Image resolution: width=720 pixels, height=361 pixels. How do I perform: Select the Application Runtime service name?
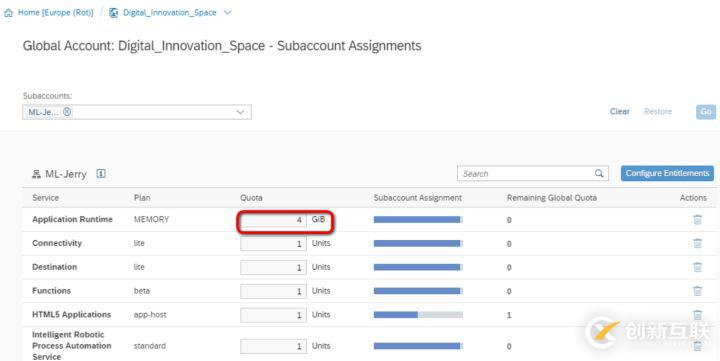72,220
